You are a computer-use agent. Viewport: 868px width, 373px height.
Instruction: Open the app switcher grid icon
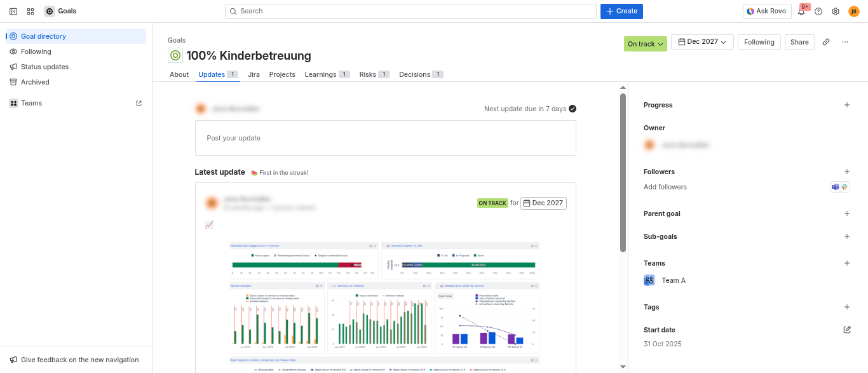(31, 11)
